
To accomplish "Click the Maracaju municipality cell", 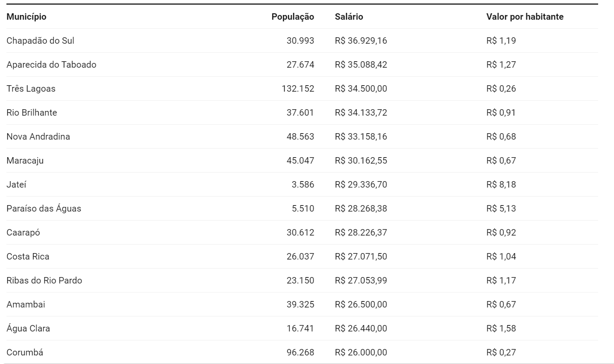I will point(25,161).
